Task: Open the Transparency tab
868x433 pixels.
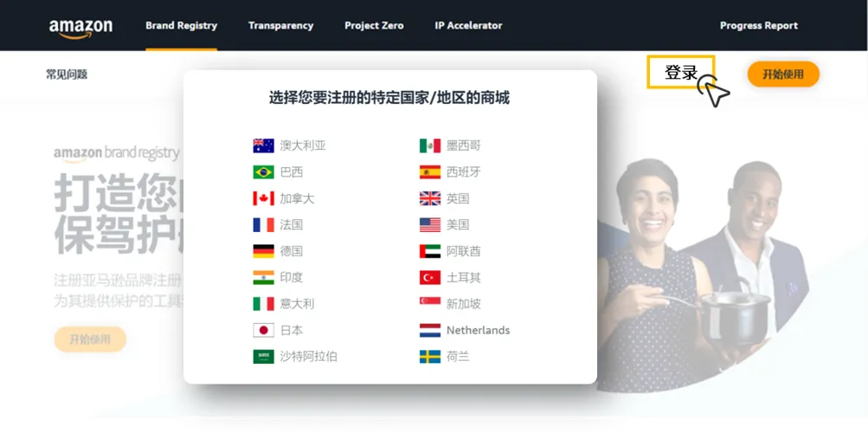Action: click(280, 25)
